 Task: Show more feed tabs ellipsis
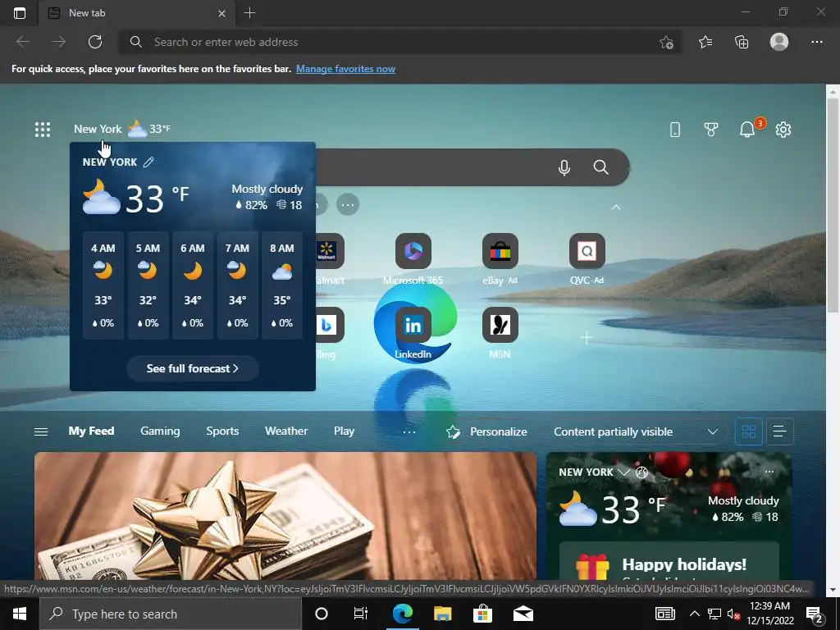pyautogui.click(x=409, y=431)
